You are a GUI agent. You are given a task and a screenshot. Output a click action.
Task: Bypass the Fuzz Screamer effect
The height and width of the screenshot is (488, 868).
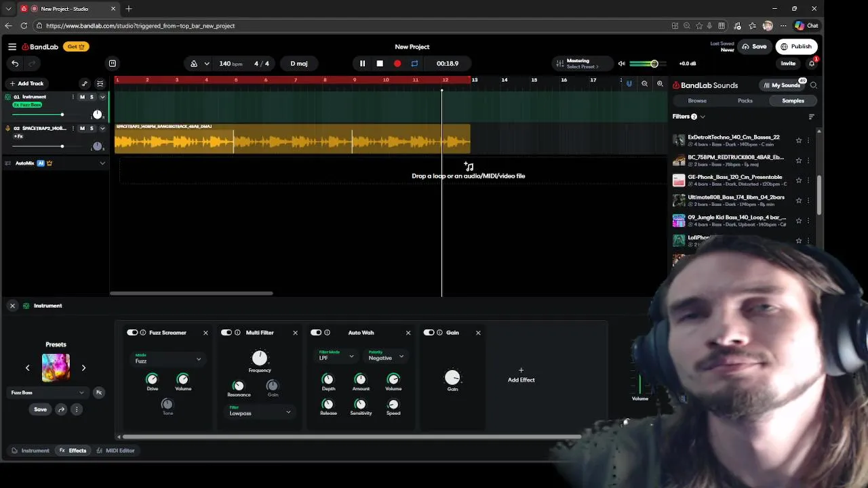point(132,333)
